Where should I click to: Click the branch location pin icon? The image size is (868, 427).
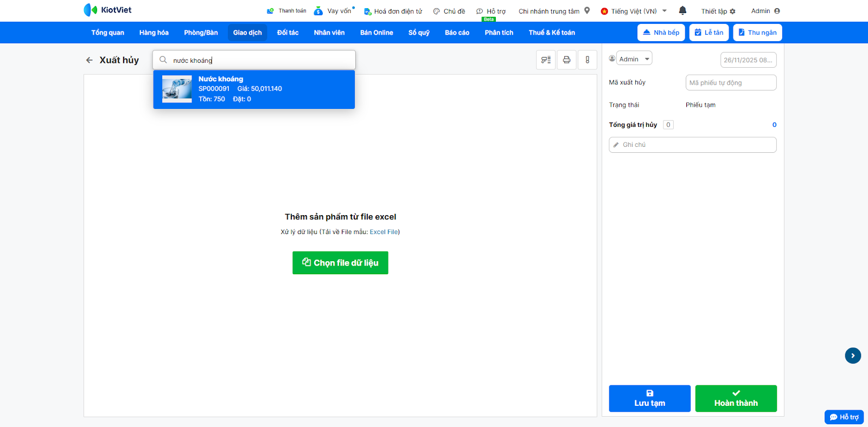(587, 10)
